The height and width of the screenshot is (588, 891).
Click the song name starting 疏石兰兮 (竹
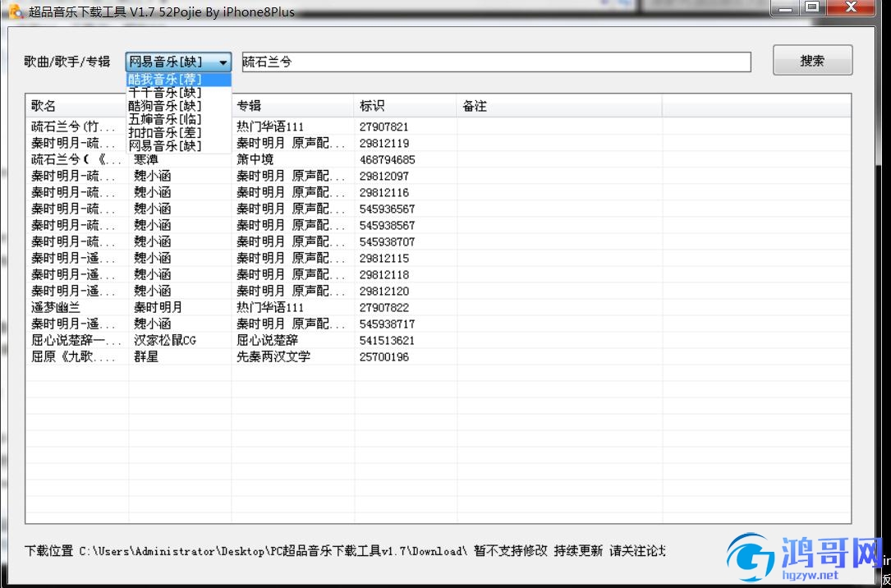pos(74,126)
